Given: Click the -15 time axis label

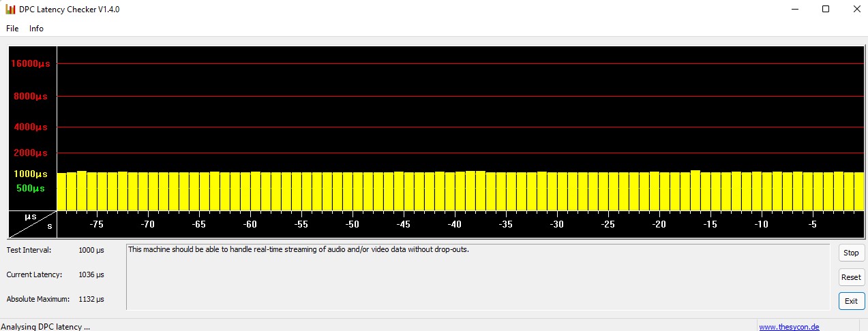Looking at the screenshot, I should [710, 224].
